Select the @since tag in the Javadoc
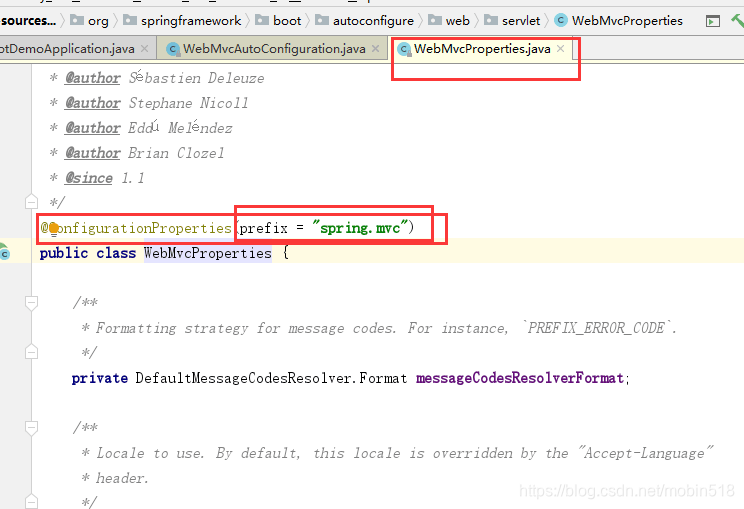 89,178
